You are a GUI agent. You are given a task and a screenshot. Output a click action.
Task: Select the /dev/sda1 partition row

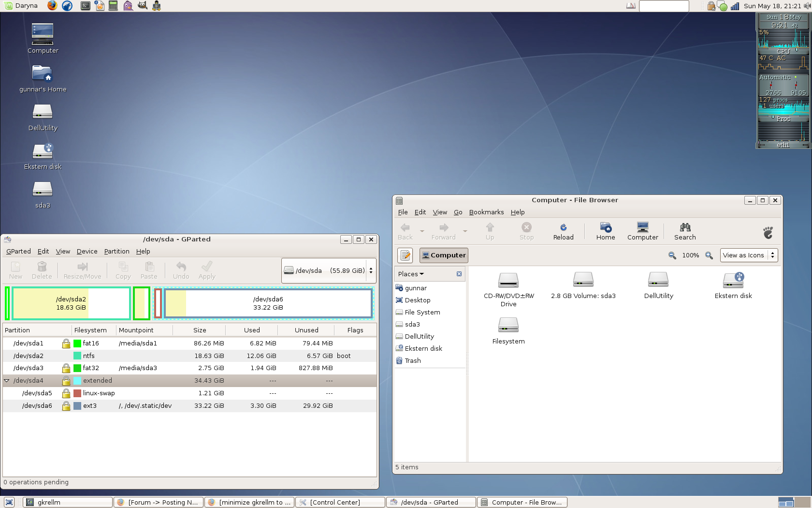189,343
